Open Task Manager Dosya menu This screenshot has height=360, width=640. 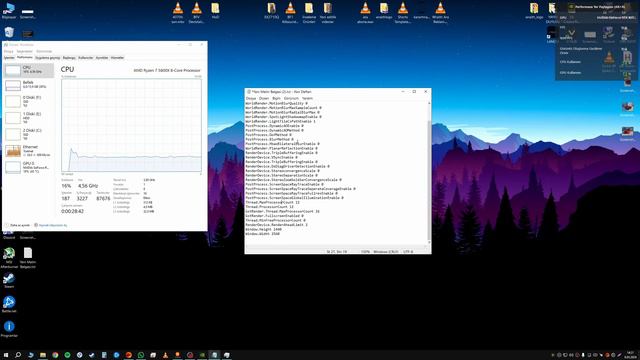(x=9, y=51)
